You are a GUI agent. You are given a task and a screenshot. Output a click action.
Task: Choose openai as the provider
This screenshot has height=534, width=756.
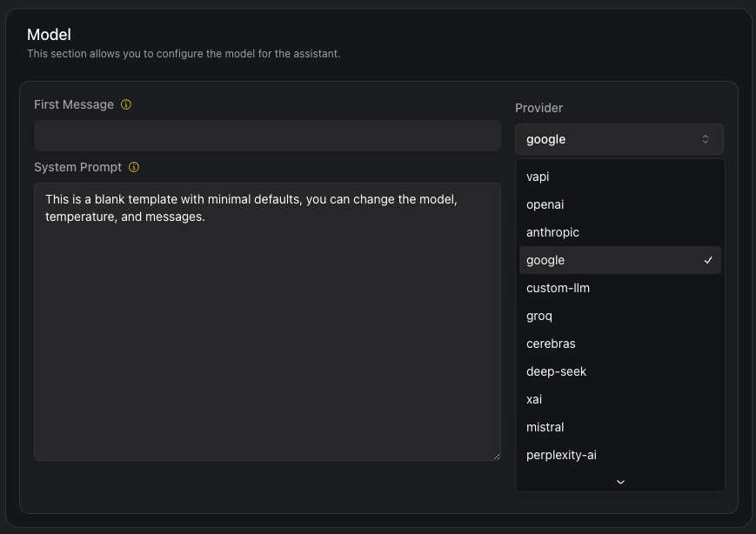(545, 204)
